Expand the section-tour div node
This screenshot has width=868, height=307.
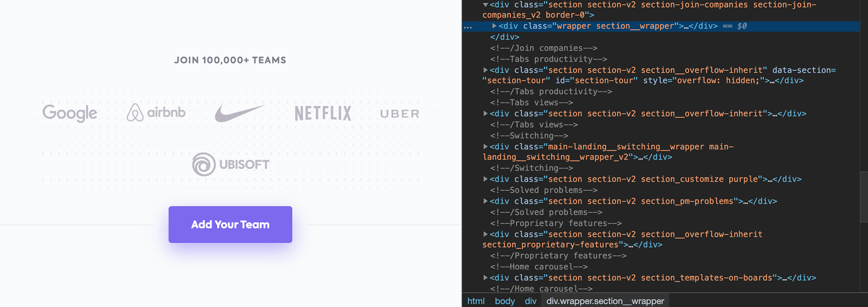click(x=486, y=70)
